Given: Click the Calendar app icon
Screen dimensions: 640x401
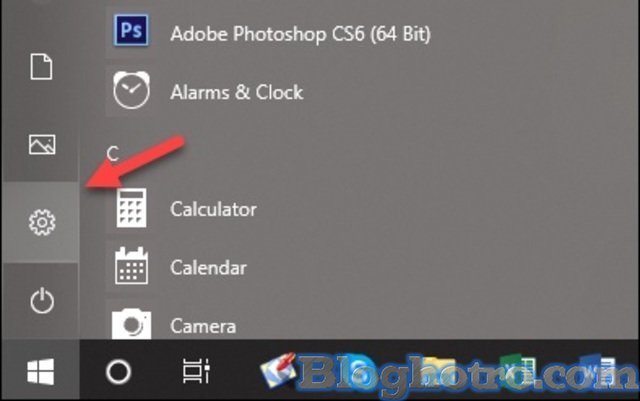Looking at the screenshot, I should [131, 267].
